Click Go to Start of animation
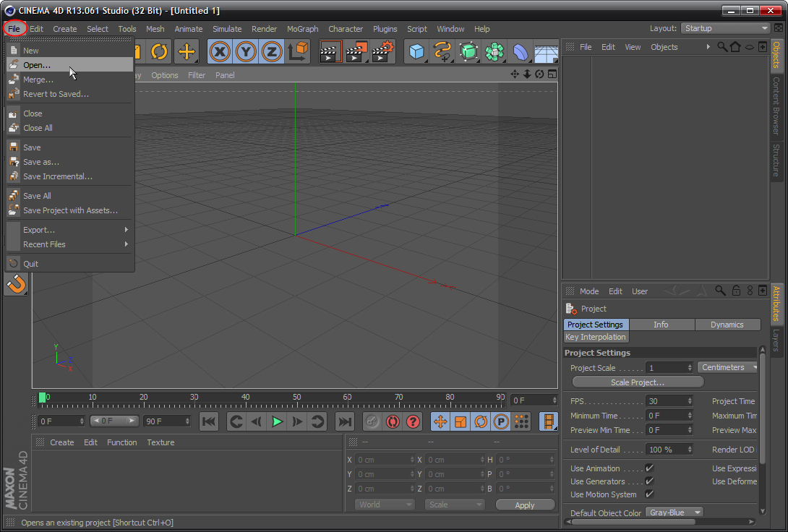This screenshot has height=532, width=788. click(209, 421)
